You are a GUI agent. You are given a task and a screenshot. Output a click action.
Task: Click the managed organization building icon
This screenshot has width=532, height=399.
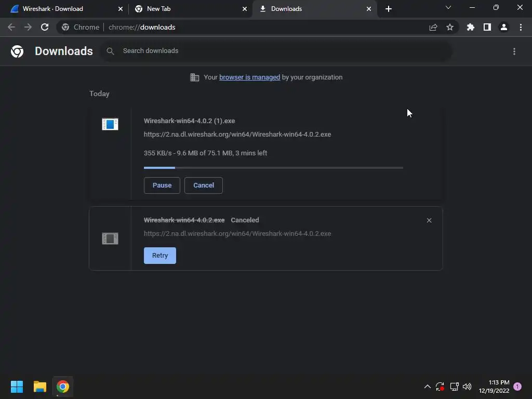[x=195, y=77]
